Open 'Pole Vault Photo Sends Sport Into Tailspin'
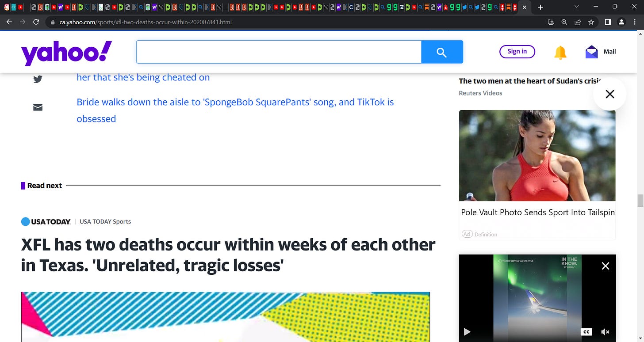Image resolution: width=644 pixels, height=342 pixels. [538, 213]
